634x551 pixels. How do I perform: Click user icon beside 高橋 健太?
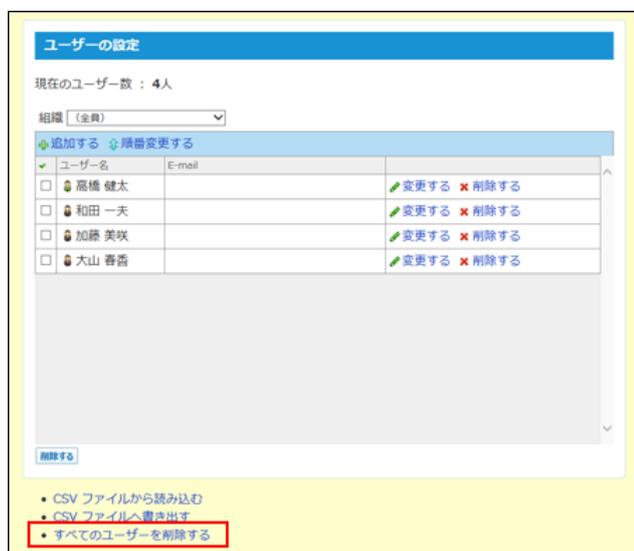pos(68,186)
